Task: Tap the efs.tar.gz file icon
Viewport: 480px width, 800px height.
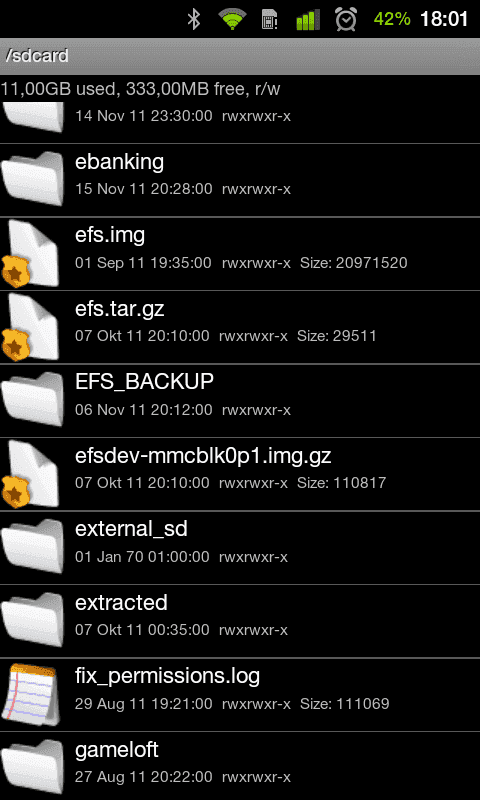Action: coord(31,327)
